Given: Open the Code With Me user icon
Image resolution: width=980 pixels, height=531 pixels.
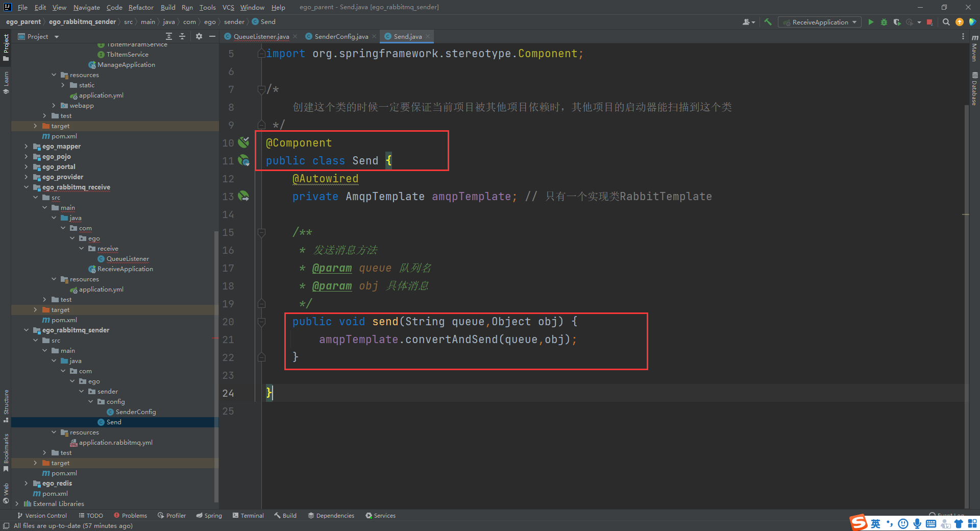Looking at the screenshot, I should coord(748,22).
